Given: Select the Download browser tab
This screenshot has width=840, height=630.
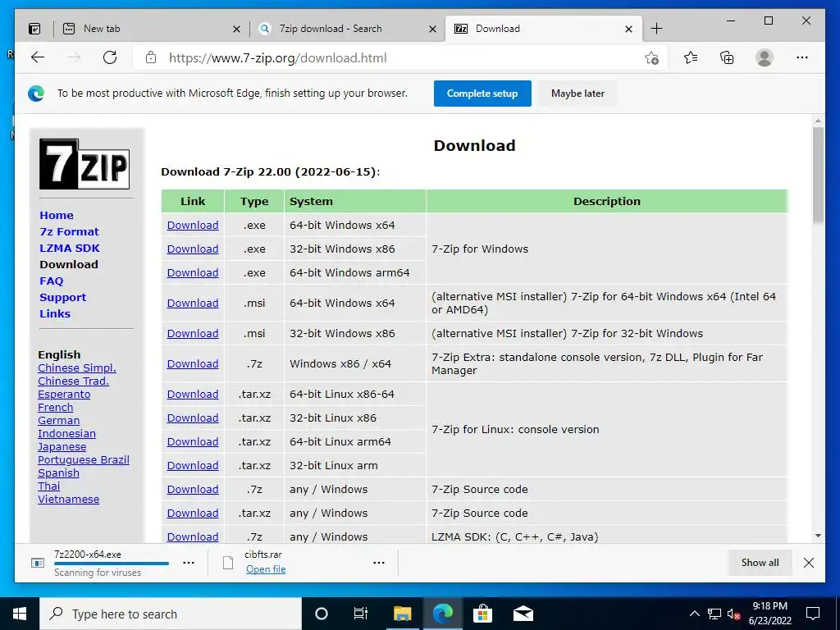Looking at the screenshot, I should tap(543, 29).
